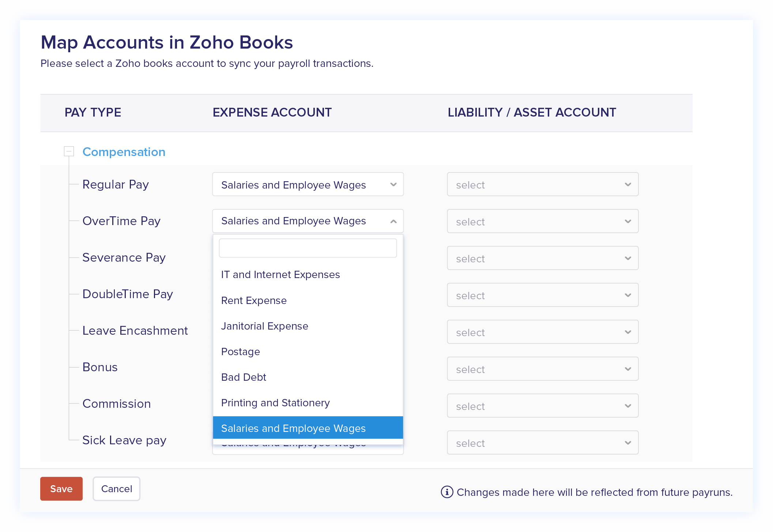773x532 pixels.
Task: Open Severance Pay liability account dropdown
Action: (x=542, y=258)
